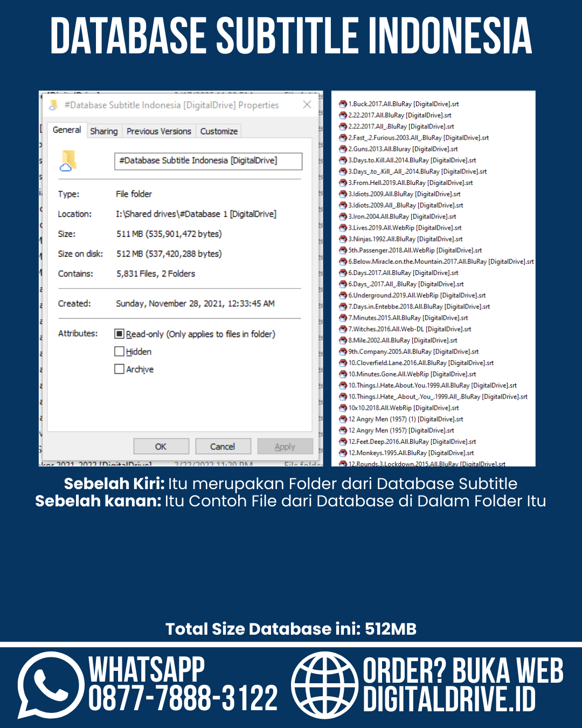Close the Properties dialog window

[307, 105]
